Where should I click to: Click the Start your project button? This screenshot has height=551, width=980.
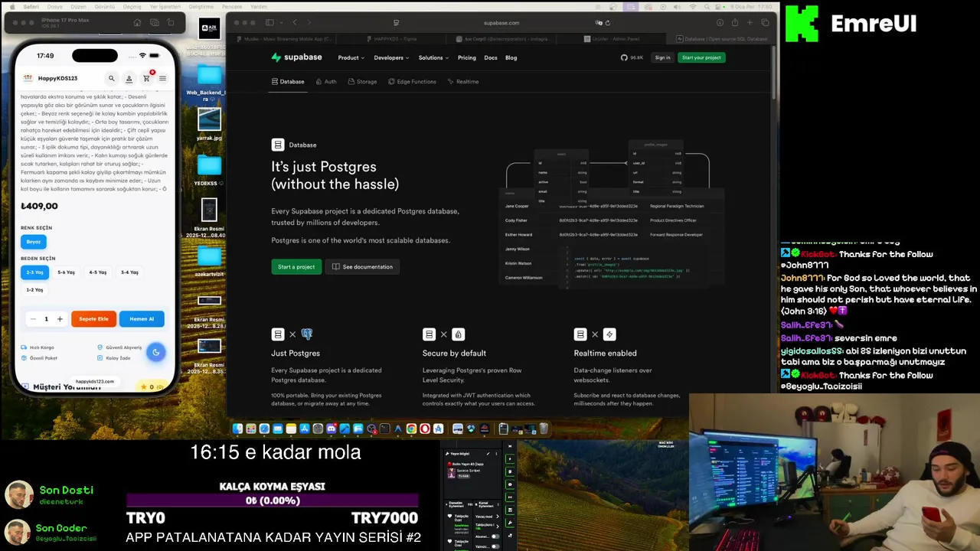(701, 57)
